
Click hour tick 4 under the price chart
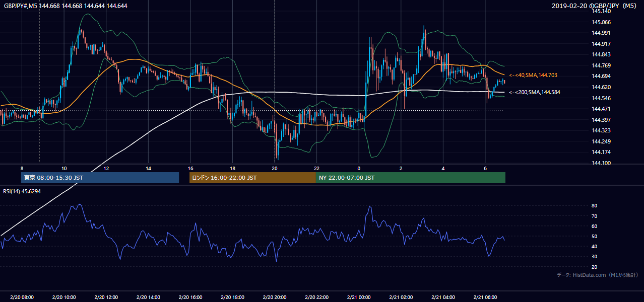(443, 168)
